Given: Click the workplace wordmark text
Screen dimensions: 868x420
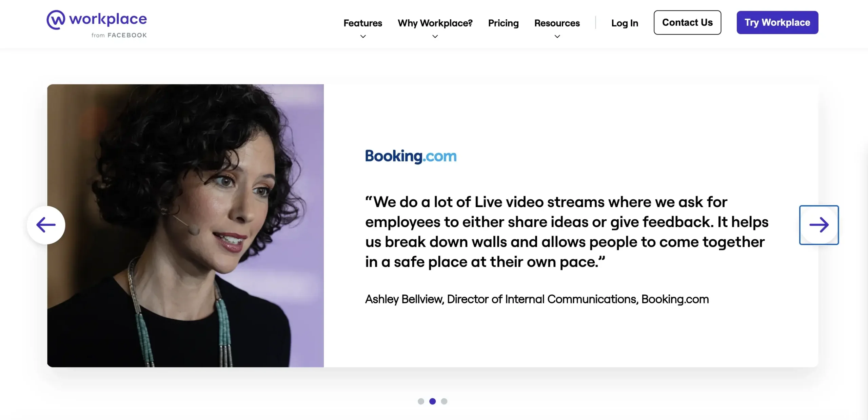Looking at the screenshot, I should (108, 19).
